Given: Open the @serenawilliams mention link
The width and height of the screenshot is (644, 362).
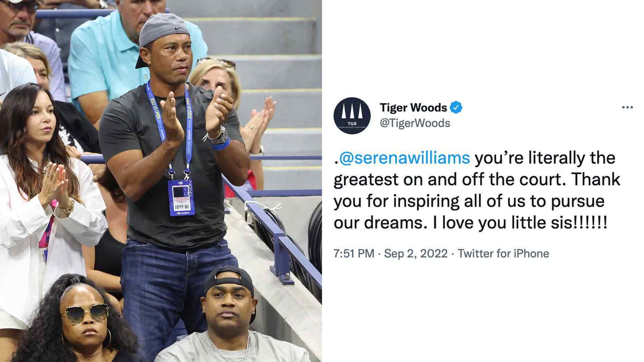Looking at the screenshot, I should point(404,158).
